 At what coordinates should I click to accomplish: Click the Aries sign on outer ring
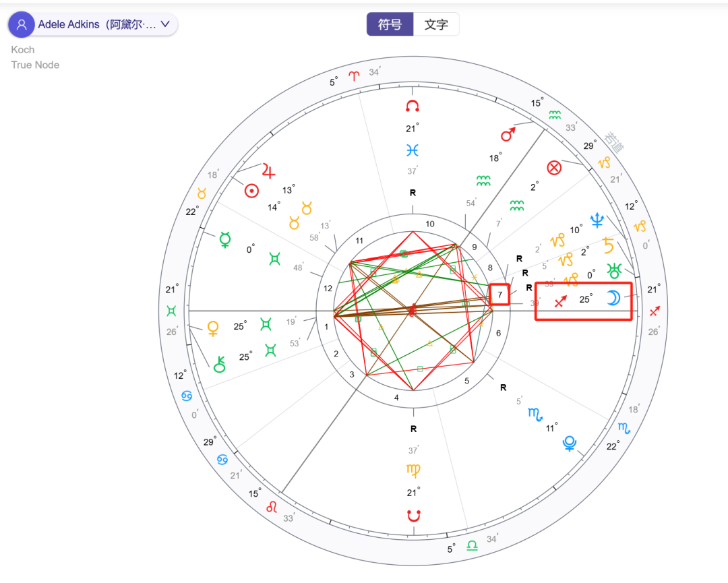[x=354, y=75]
